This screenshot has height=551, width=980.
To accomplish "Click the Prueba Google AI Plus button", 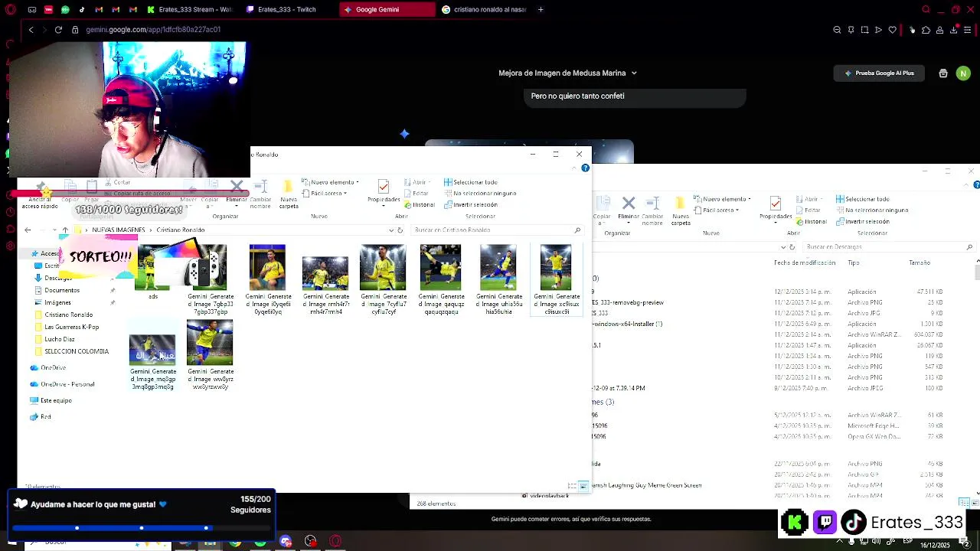I will tap(879, 73).
